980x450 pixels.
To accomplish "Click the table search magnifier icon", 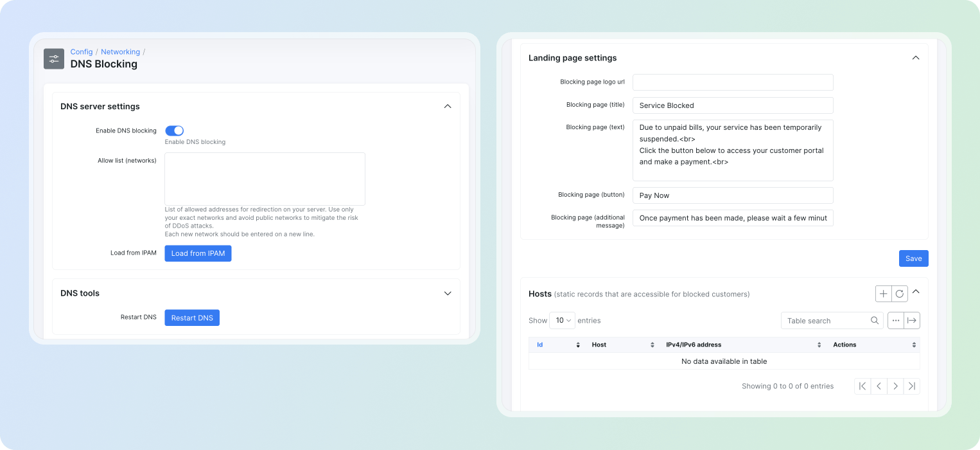I will point(875,320).
